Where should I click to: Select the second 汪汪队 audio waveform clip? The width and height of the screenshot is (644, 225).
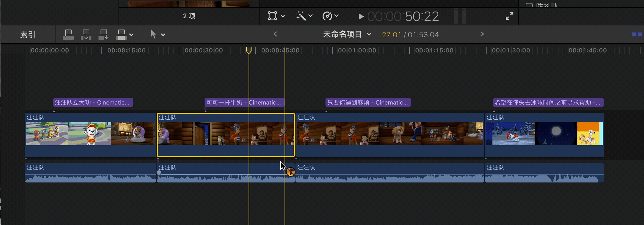(x=226, y=173)
